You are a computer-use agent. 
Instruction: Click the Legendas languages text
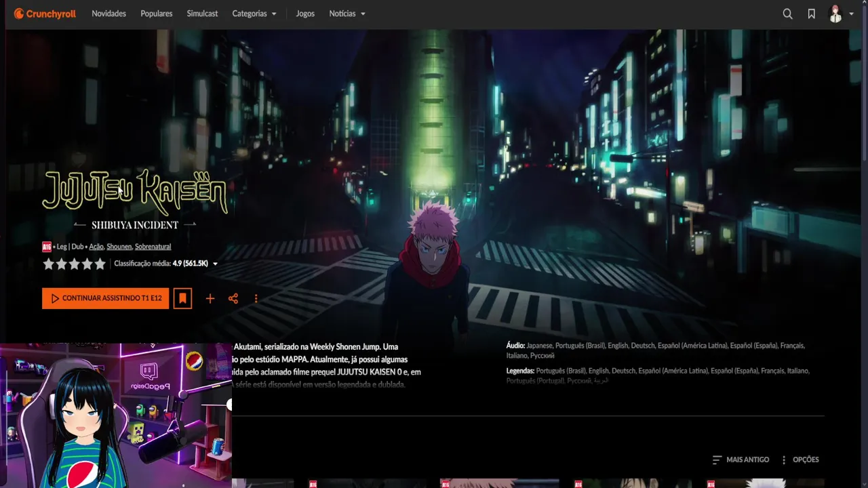pyautogui.click(x=658, y=375)
